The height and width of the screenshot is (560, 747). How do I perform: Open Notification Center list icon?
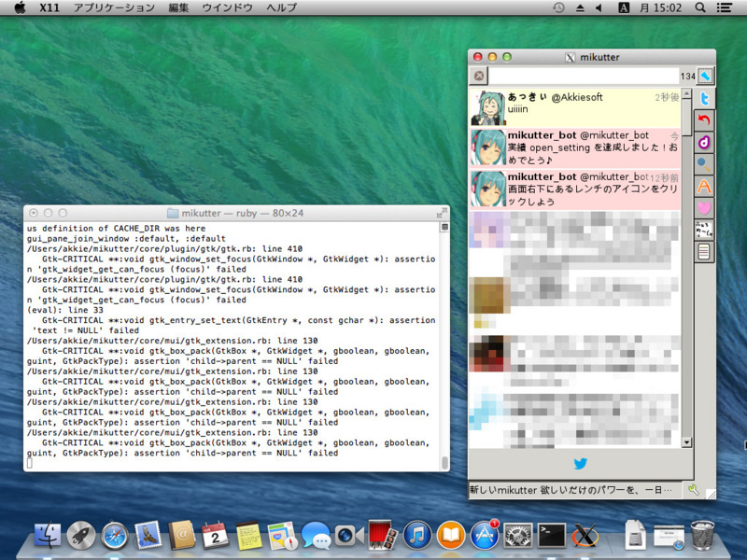[725, 7]
